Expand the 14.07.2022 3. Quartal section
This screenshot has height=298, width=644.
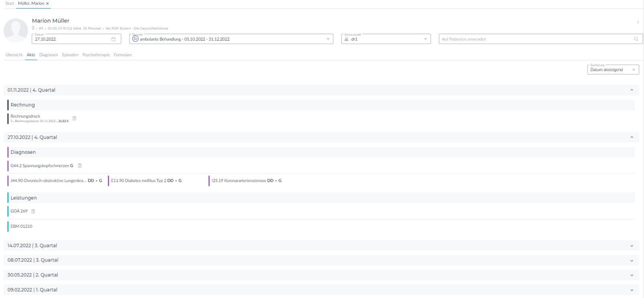pos(632,246)
